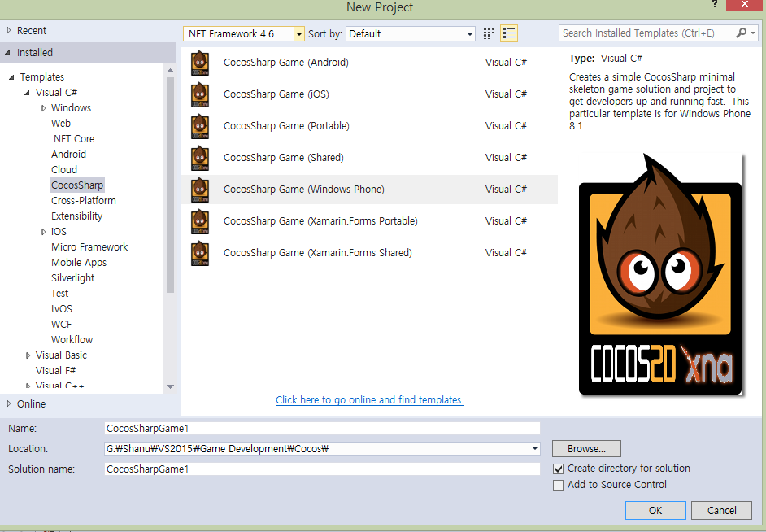Switch to medium icons list view
The image size is (766, 532).
tap(508, 33)
